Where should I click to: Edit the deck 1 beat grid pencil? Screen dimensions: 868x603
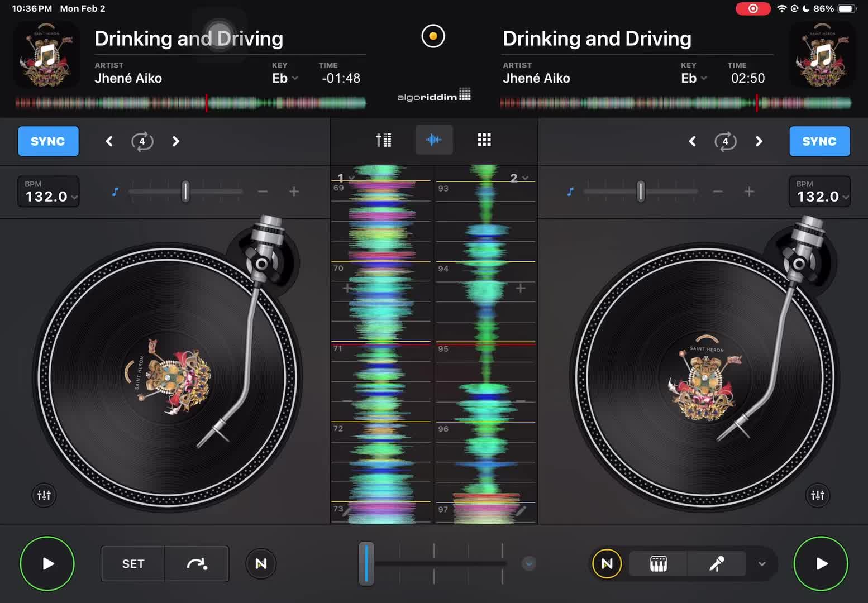tap(347, 511)
